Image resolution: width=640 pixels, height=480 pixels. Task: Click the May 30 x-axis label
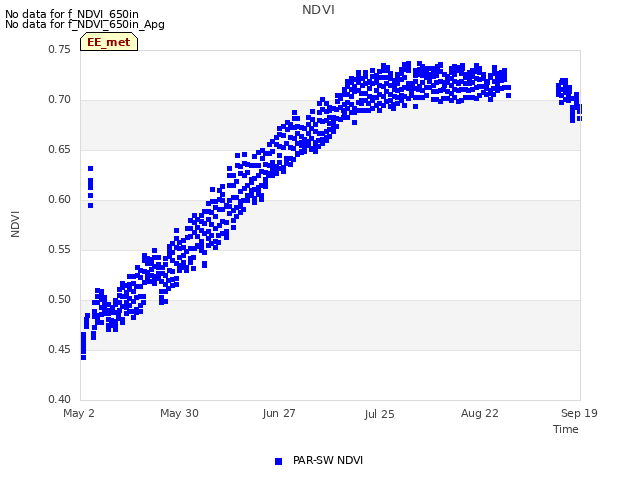[179, 413]
